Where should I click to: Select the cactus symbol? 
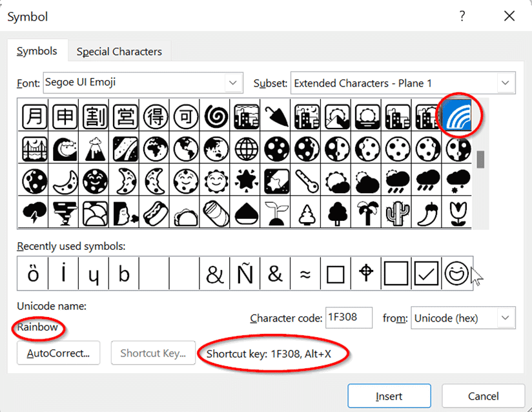pos(394,212)
